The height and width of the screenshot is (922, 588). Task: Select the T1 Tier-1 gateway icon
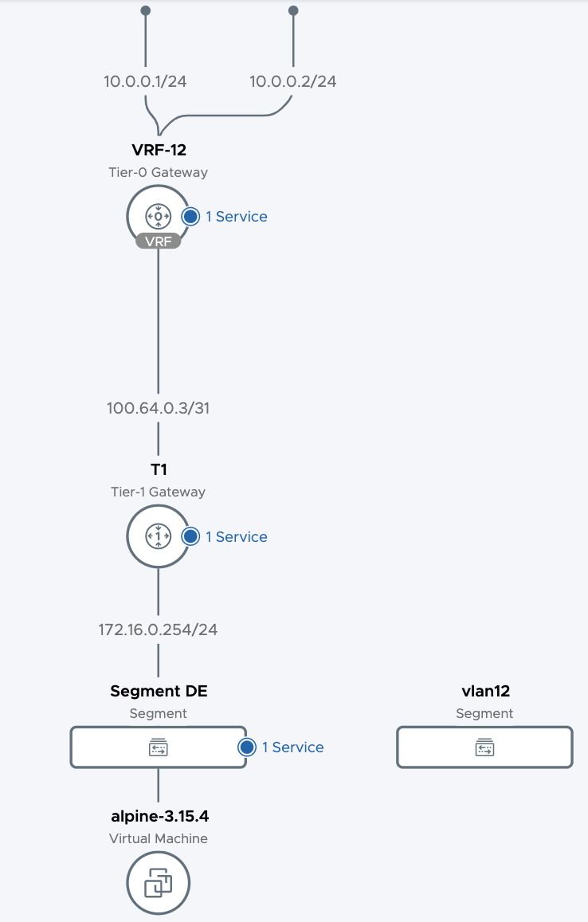158,536
